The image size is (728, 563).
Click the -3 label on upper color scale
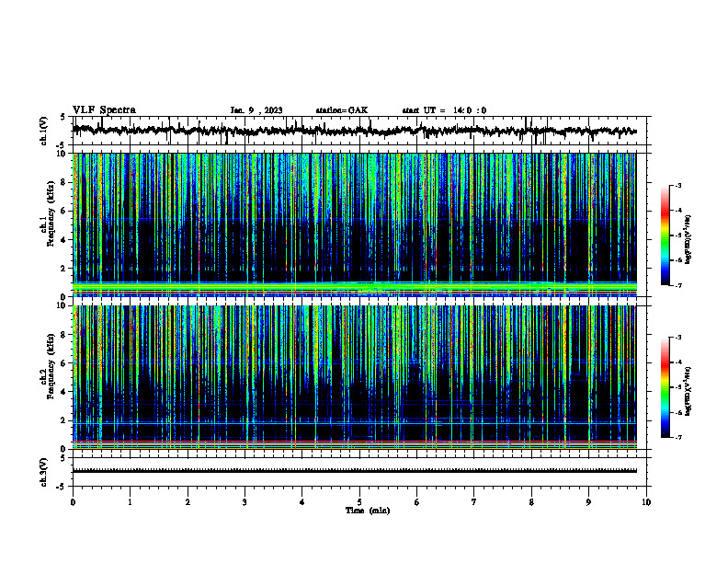(x=678, y=185)
